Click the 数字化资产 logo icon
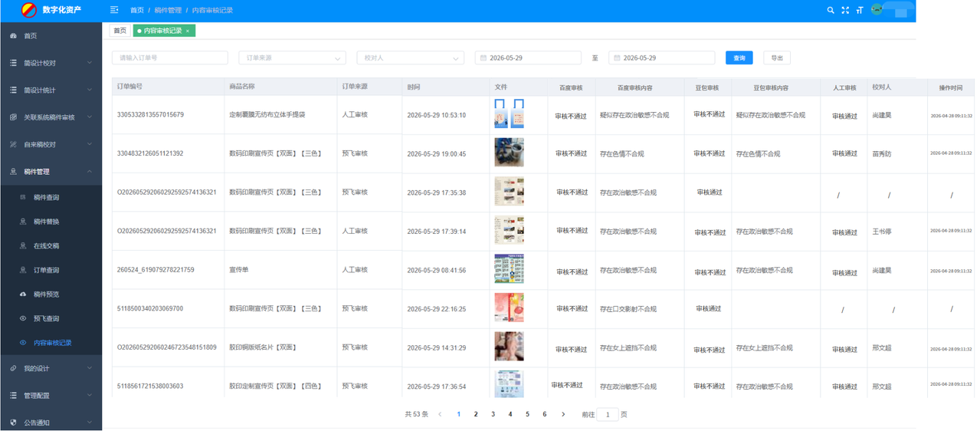 [x=29, y=10]
